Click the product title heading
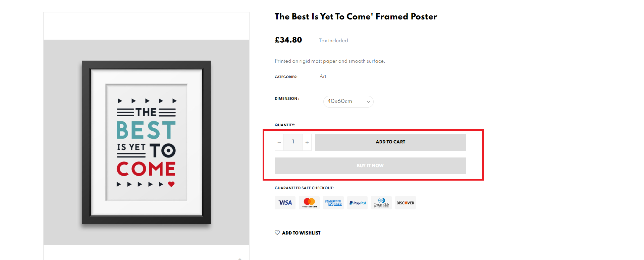The height and width of the screenshot is (260, 644). 356,16
